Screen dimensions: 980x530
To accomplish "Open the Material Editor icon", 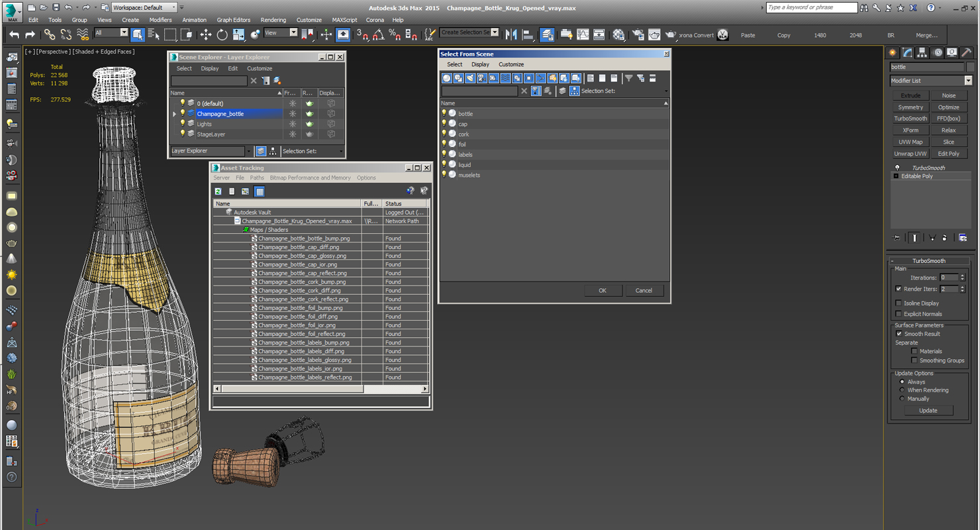I will 618,34.
